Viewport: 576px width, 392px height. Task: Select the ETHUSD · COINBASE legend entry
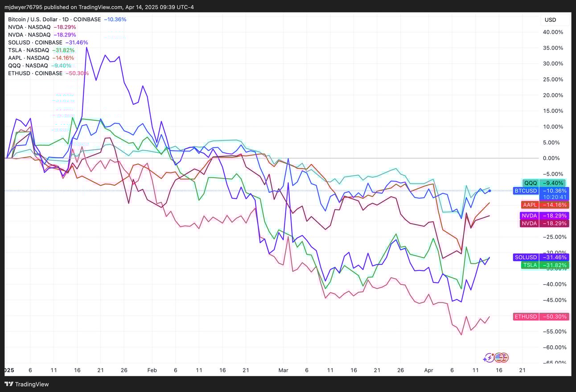tap(49, 73)
